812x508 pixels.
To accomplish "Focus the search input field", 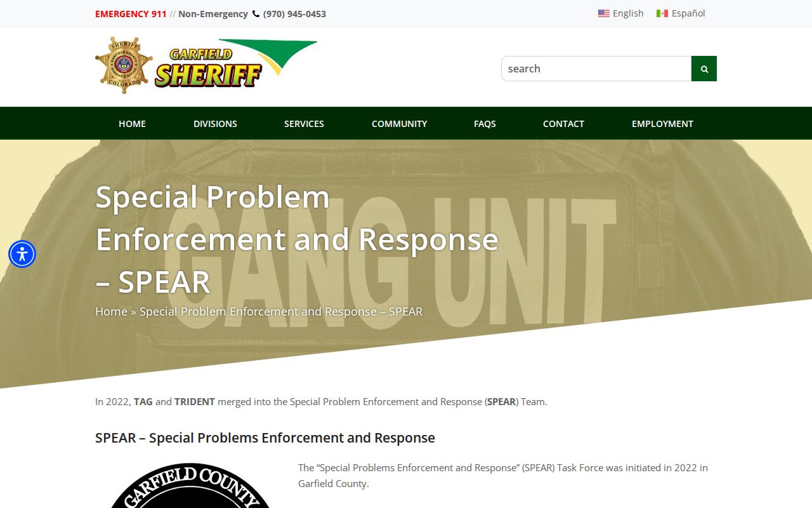I will pos(596,69).
